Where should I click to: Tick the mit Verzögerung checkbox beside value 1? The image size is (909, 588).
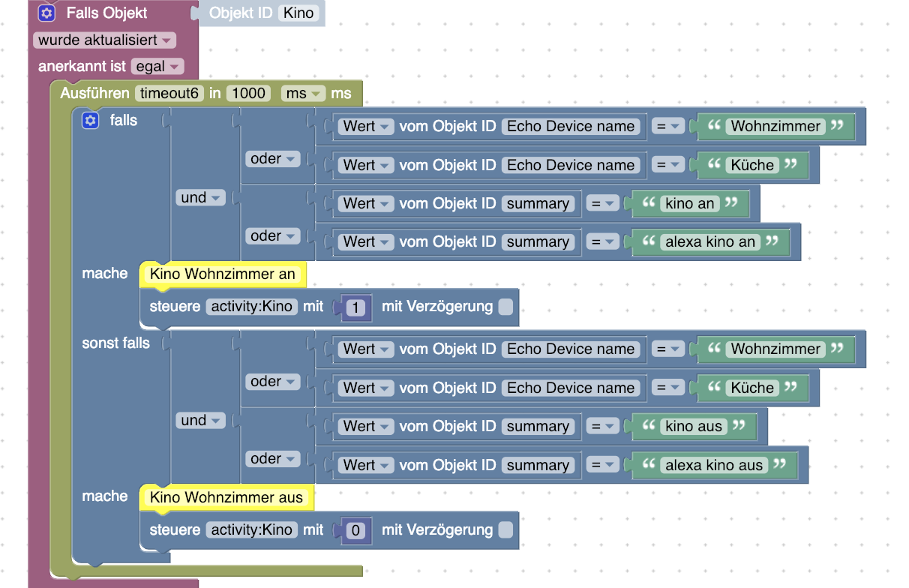click(506, 307)
